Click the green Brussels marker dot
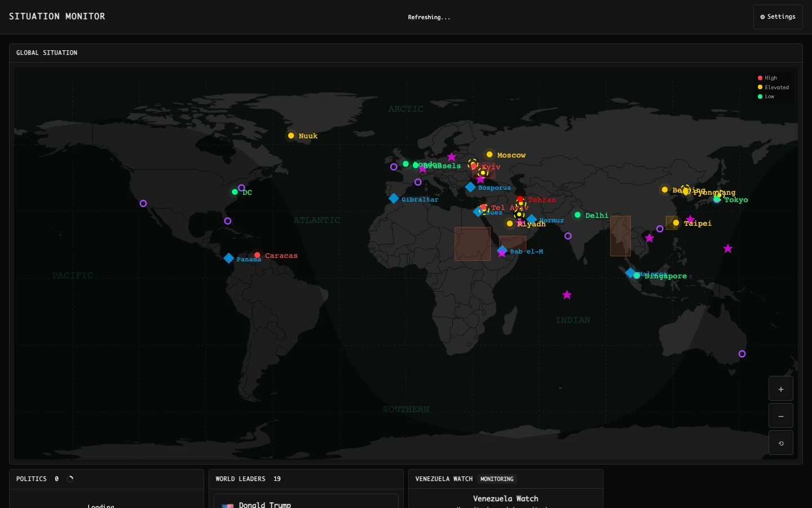This screenshot has height=508, width=812. pos(416,165)
